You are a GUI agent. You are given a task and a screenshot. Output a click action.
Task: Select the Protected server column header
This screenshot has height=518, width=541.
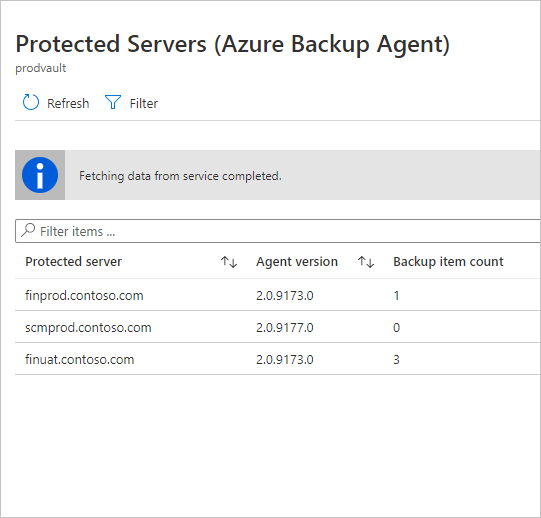coord(73,262)
